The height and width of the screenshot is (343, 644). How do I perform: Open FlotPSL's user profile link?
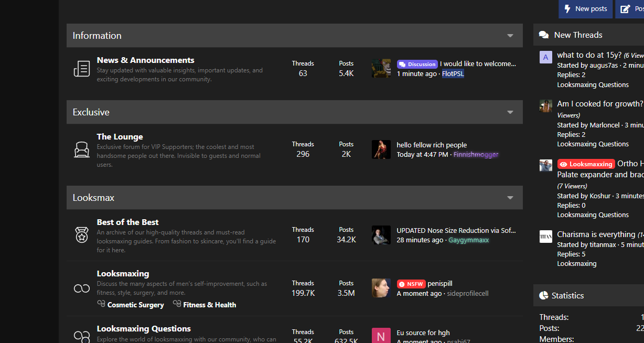click(x=453, y=74)
